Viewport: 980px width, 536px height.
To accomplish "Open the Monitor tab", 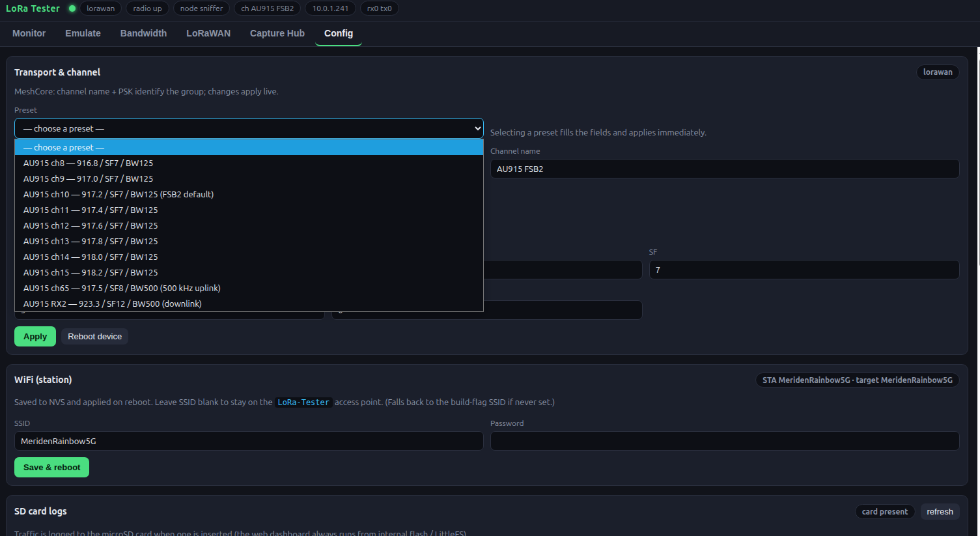I will point(29,33).
